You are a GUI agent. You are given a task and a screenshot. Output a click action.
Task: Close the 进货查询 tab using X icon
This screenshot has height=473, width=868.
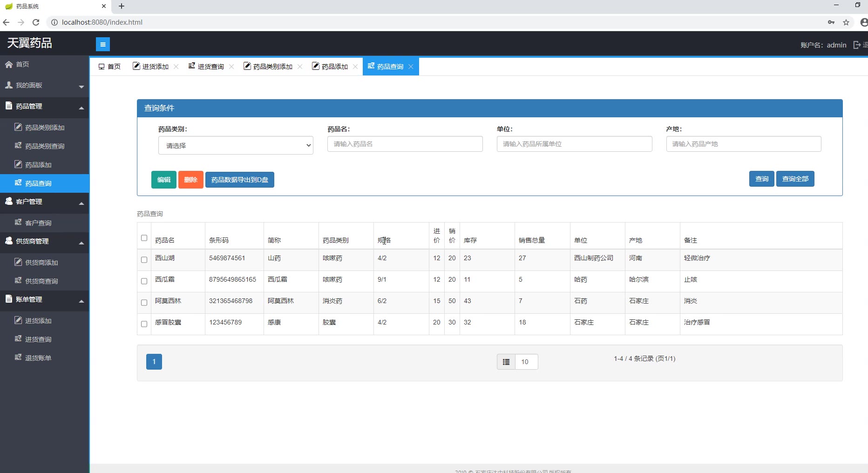(x=231, y=67)
